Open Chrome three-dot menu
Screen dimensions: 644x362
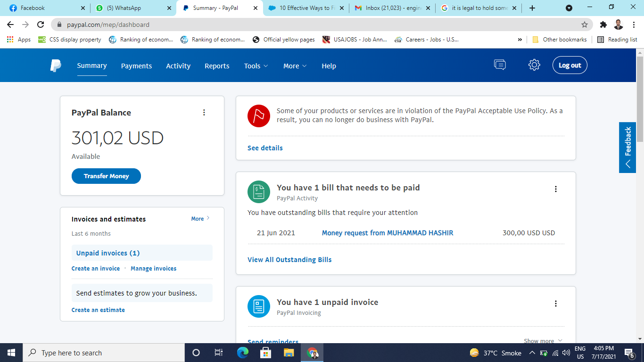tap(634, 25)
